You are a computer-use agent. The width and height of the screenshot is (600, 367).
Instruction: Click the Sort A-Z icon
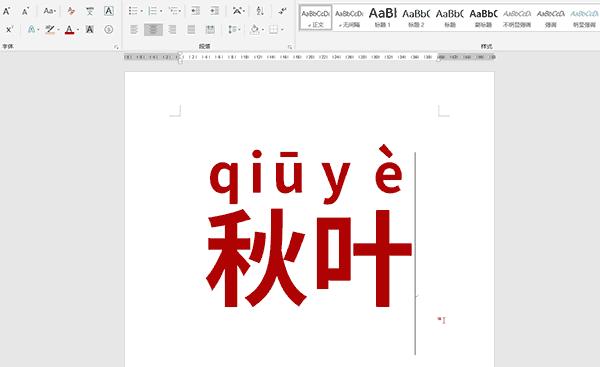pos(260,11)
